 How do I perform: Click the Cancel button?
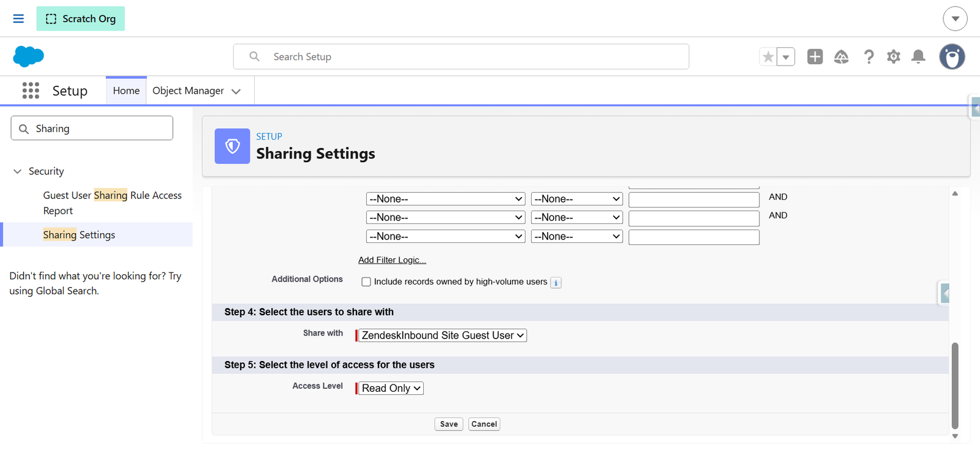(484, 424)
